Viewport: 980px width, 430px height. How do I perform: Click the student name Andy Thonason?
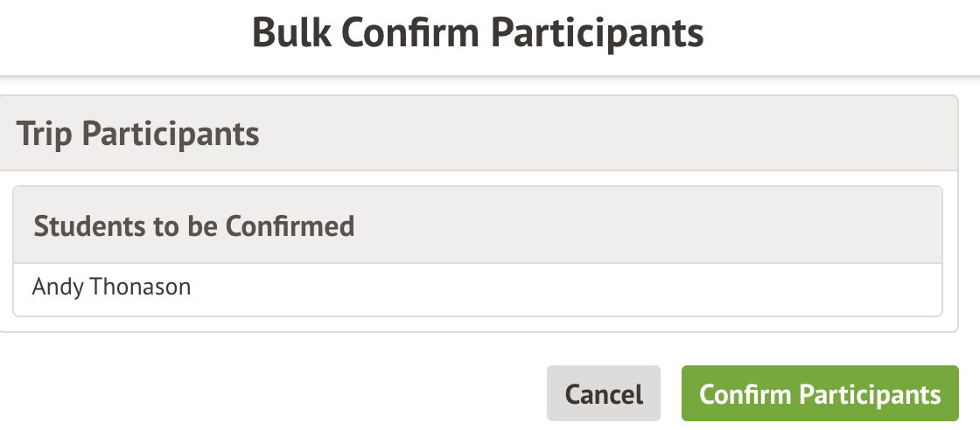tap(111, 287)
